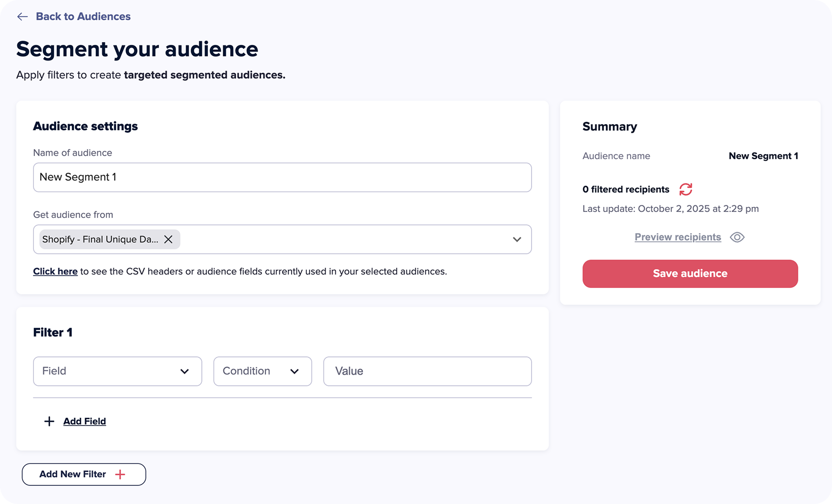This screenshot has height=504, width=832.
Task: Click the Preview recipients link
Action: (678, 237)
